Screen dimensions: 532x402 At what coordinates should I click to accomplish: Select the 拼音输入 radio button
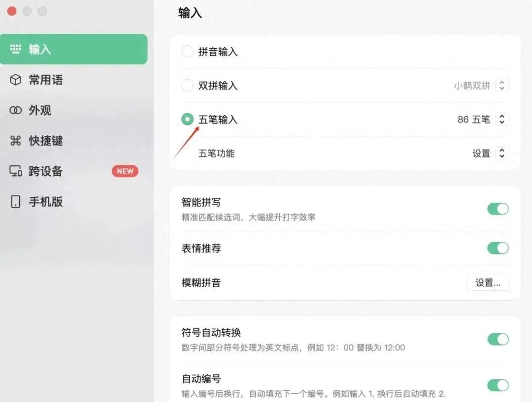click(x=187, y=51)
